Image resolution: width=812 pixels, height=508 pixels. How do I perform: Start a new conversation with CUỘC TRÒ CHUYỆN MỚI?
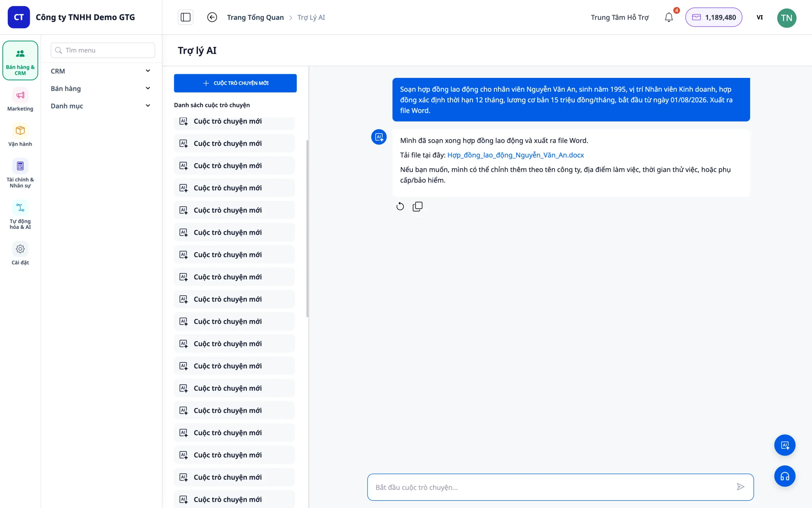[x=235, y=83]
